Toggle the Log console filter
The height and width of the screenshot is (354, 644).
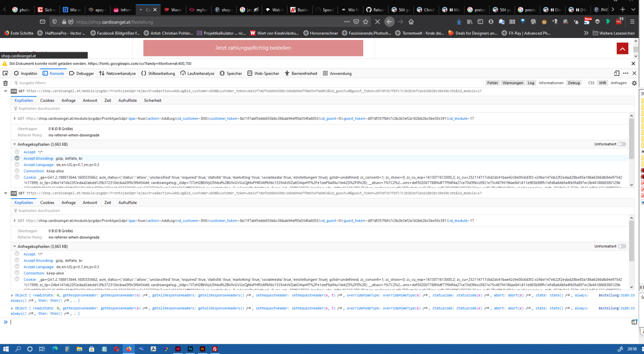(531, 83)
